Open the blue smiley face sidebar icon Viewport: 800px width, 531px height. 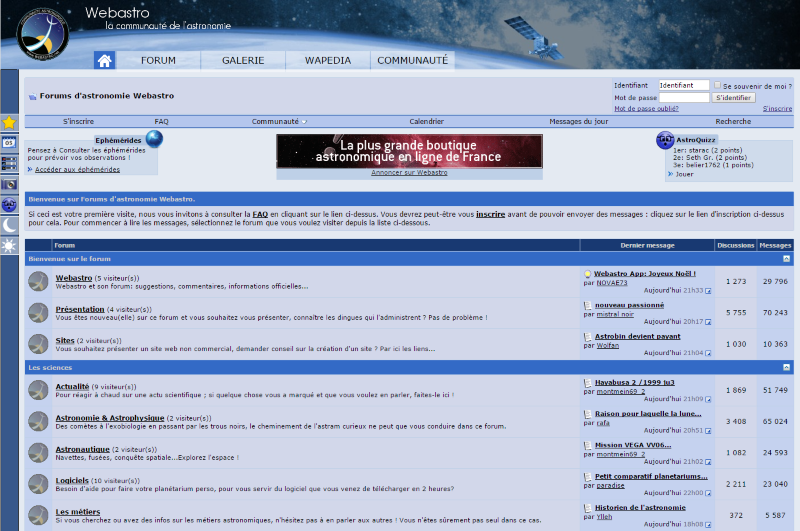point(9,205)
